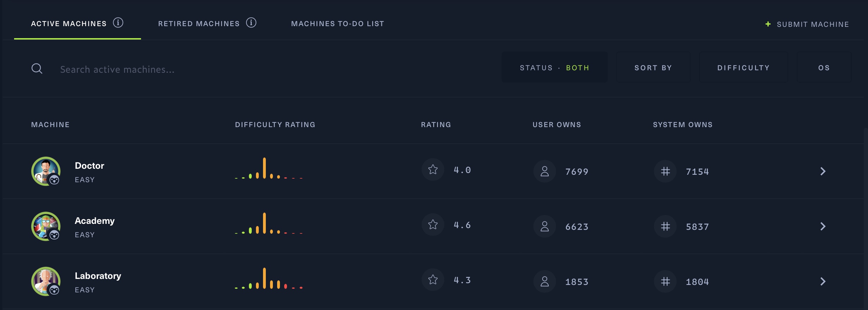Click the search magnifier icon

pos(37,68)
